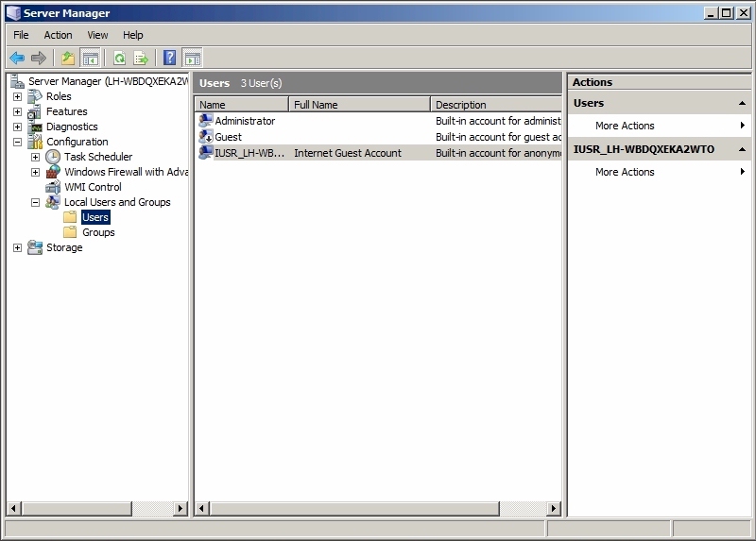Collapse the Local Users and Groups node
The width and height of the screenshot is (756, 541).
click(x=35, y=202)
